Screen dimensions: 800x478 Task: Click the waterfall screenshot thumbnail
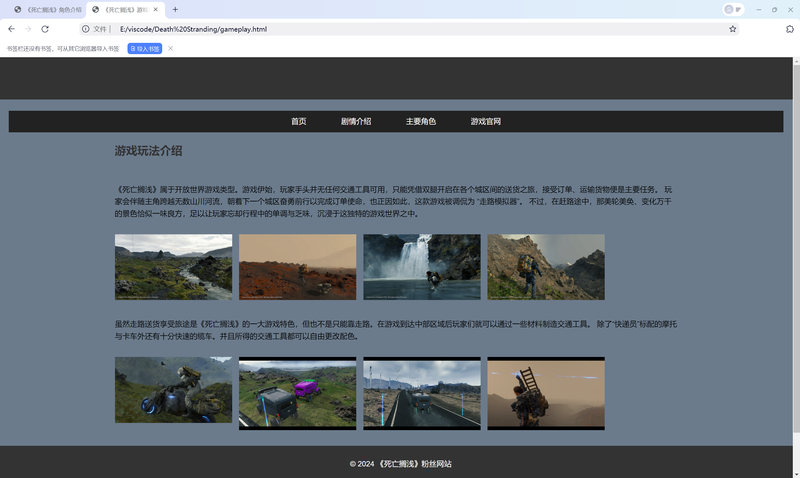coord(422,267)
